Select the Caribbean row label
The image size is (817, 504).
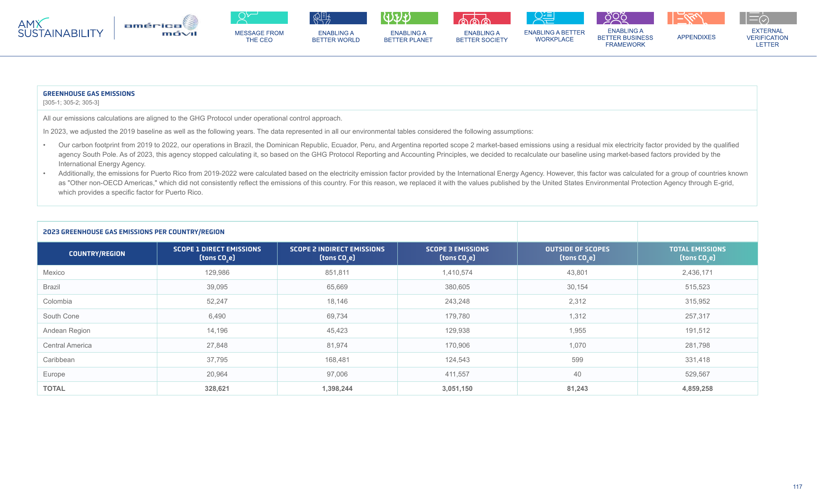[59, 360]
